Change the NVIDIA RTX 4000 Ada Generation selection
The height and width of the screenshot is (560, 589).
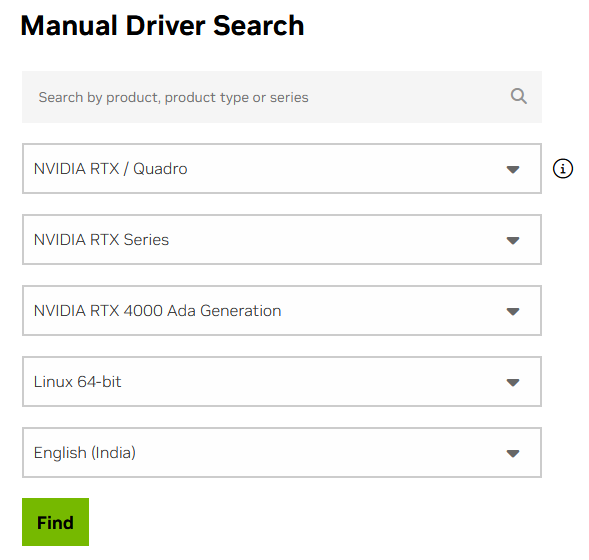(x=282, y=311)
